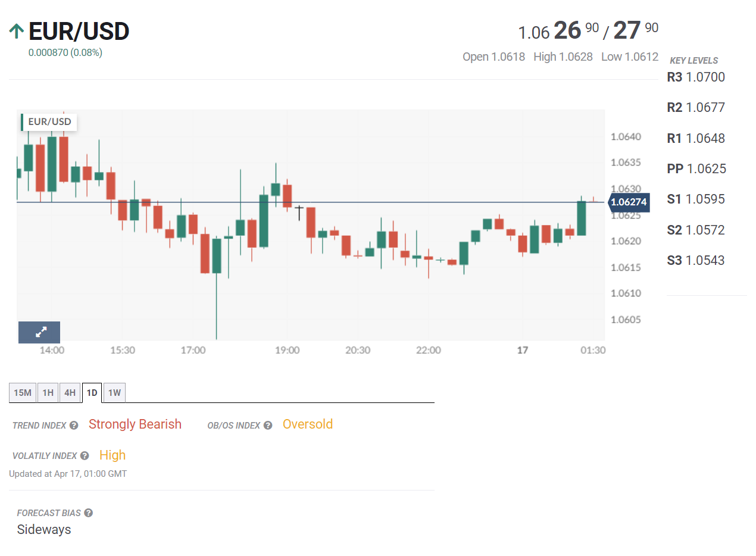The image size is (756, 556).
Task: Switch to the 1H timeframe tab
Action: [x=48, y=393]
